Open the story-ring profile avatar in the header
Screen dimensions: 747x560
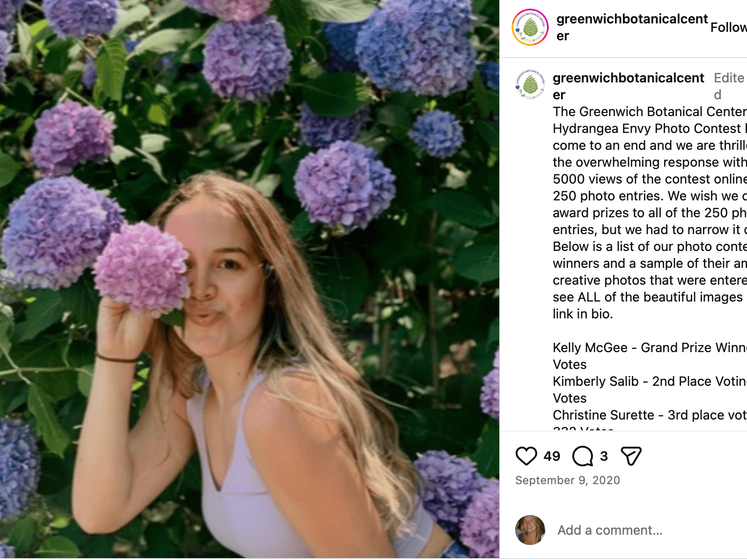[x=530, y=27]
